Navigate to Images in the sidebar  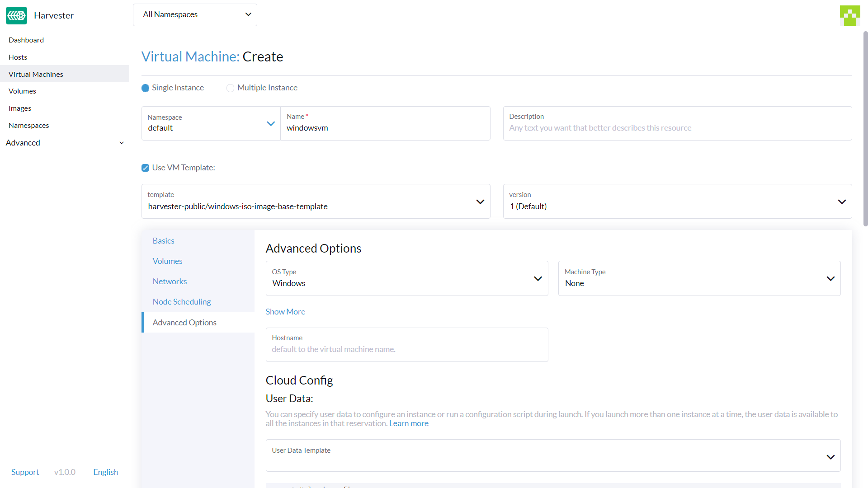[x=20, y=108]
